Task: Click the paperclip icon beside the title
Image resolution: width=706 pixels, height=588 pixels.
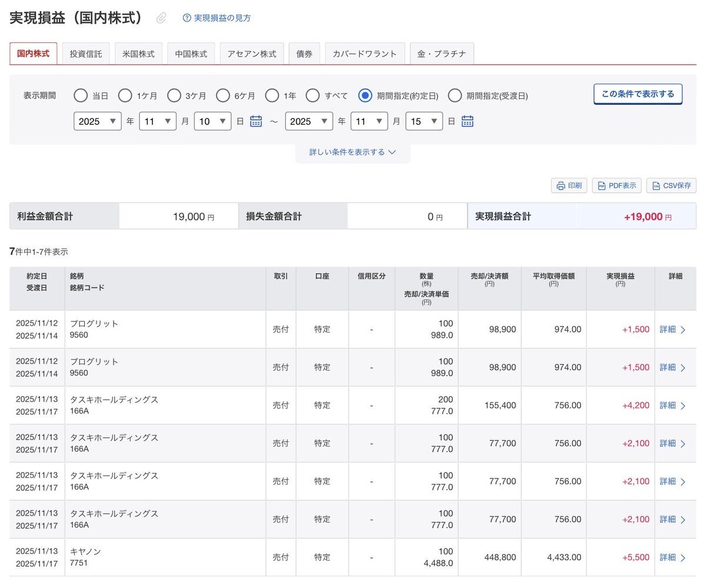Action: 161,18
